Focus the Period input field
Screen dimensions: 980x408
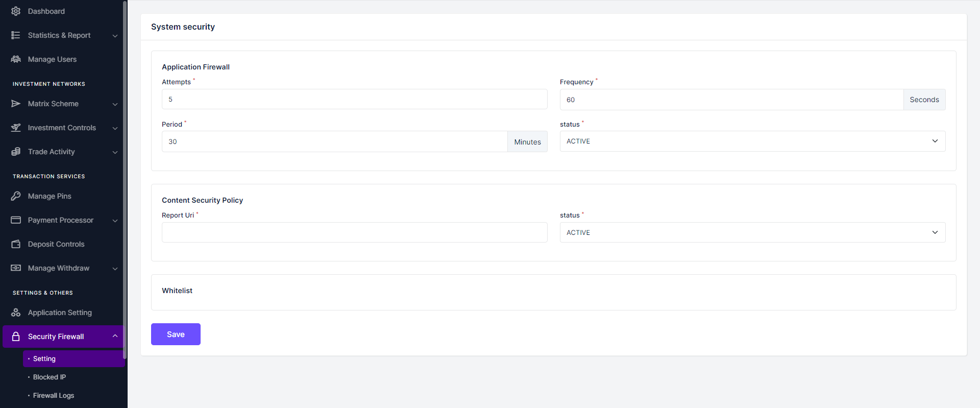point(334,141)
